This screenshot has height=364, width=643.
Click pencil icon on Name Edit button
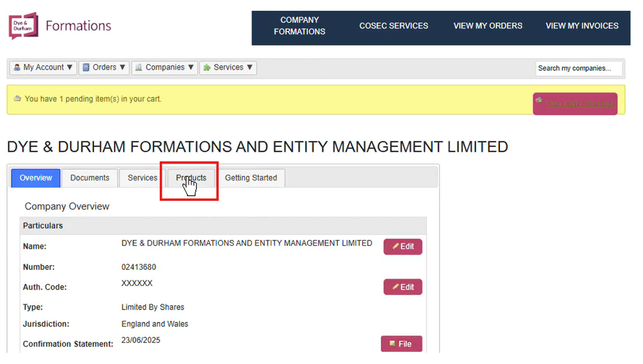coord(396,246)
